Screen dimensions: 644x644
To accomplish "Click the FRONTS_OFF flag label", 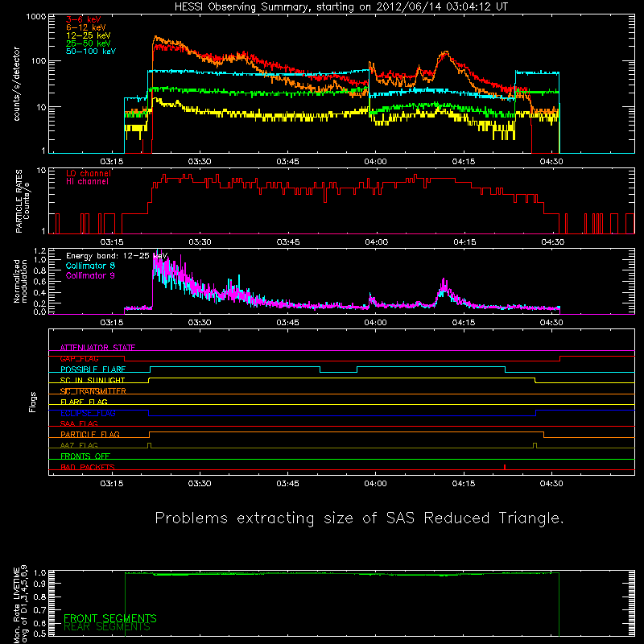I will (x=85, y=456).
